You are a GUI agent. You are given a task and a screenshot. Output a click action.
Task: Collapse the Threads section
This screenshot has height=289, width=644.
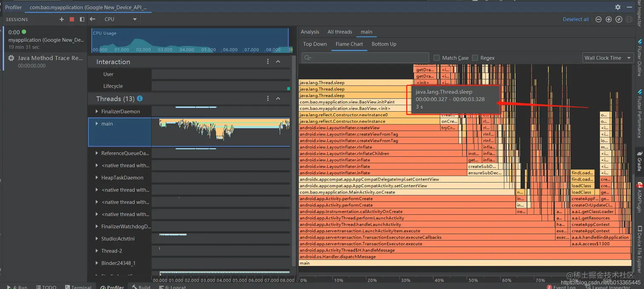(x=278, y=98)
